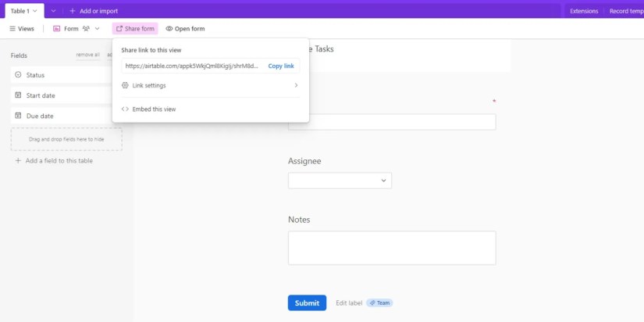Screen dimensions: 644x322
Task: Click the Link settings gear icon
Action: click(126, 85)
